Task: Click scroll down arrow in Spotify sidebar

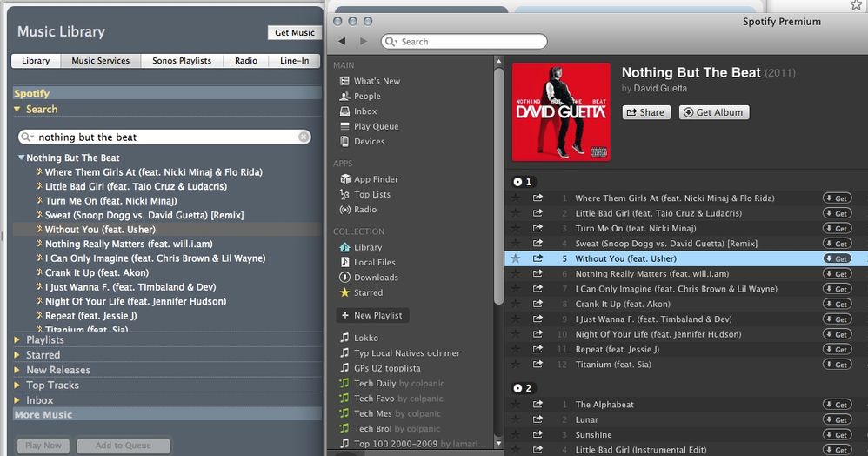Action: (x=498, y=443)
